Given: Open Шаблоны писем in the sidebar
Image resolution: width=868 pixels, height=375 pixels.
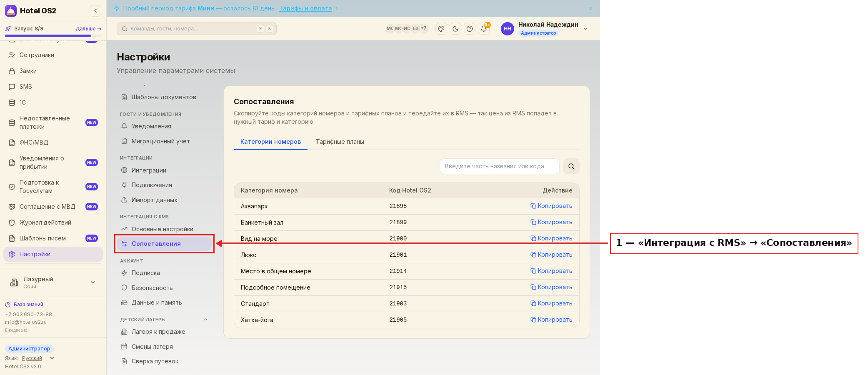Looking at the screenshot, I should (53, 238).
